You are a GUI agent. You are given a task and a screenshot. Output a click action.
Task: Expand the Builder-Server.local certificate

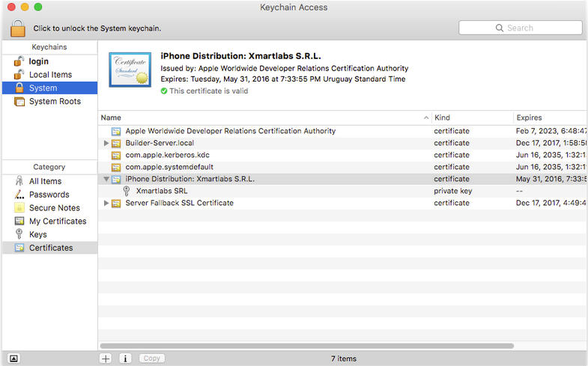point(106,143)
